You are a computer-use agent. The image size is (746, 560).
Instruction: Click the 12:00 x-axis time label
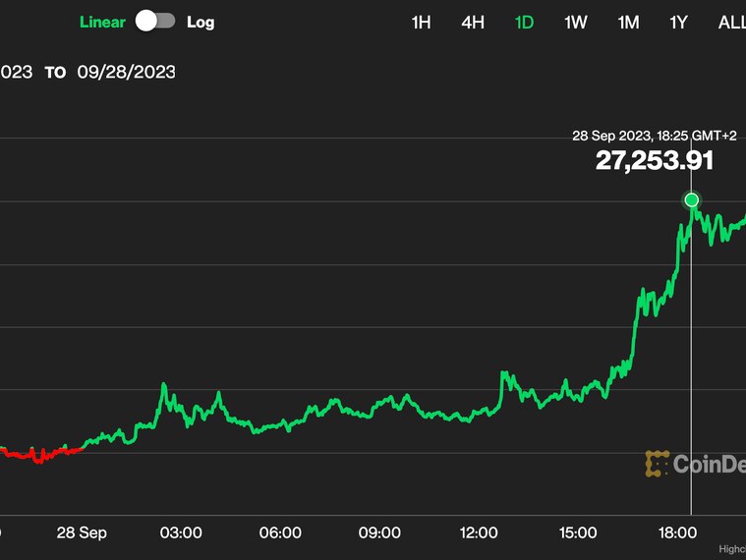click(479, 532)
